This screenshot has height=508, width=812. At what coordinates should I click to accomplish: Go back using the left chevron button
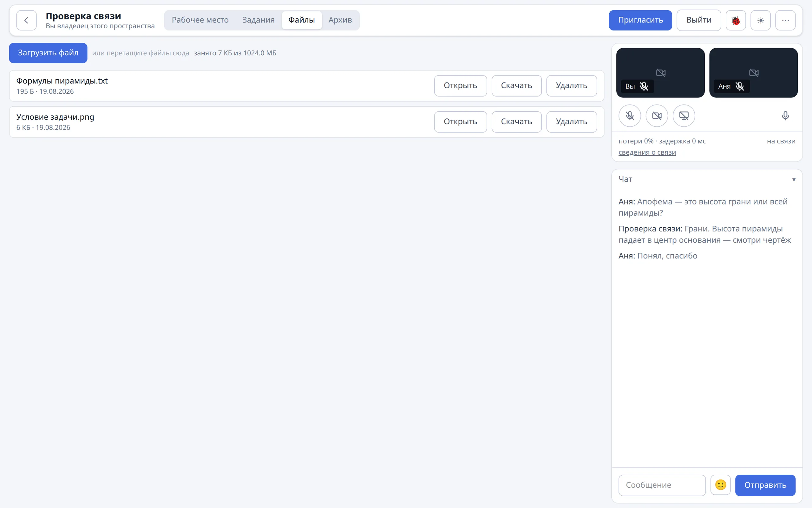click(26, 20)
